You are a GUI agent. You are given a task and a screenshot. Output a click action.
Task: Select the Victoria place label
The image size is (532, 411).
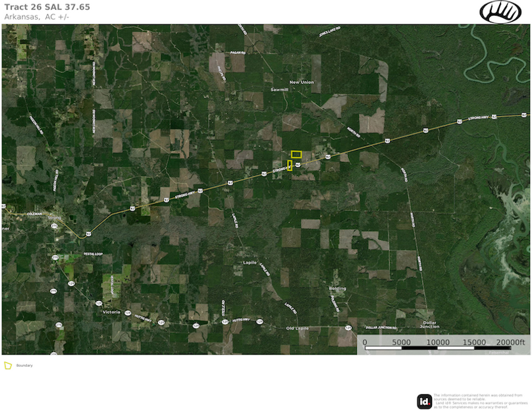coord(111,312)
